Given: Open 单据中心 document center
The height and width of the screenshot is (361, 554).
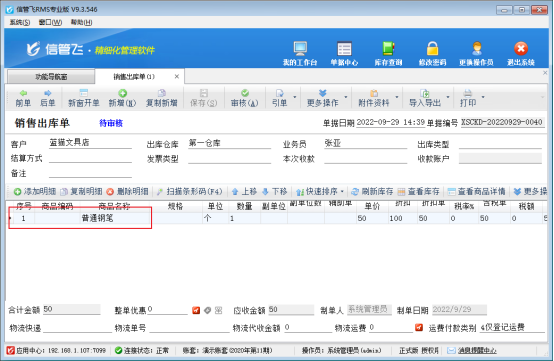Looking at the screenshot, I should [x=344, y=49].
